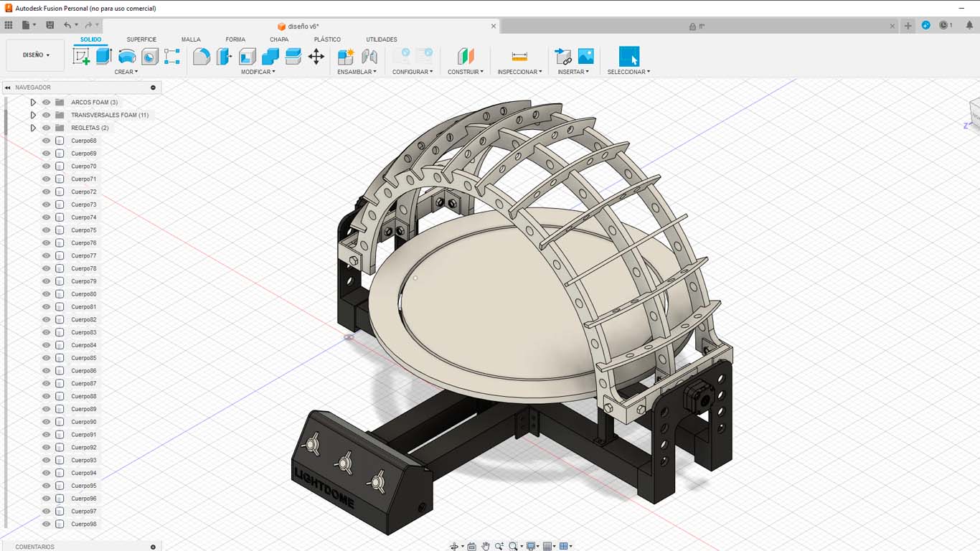The height and width of the screenshot is (551, 980).
Task: Toggle visibility of Cuerpo86
Action: [47, 371]
